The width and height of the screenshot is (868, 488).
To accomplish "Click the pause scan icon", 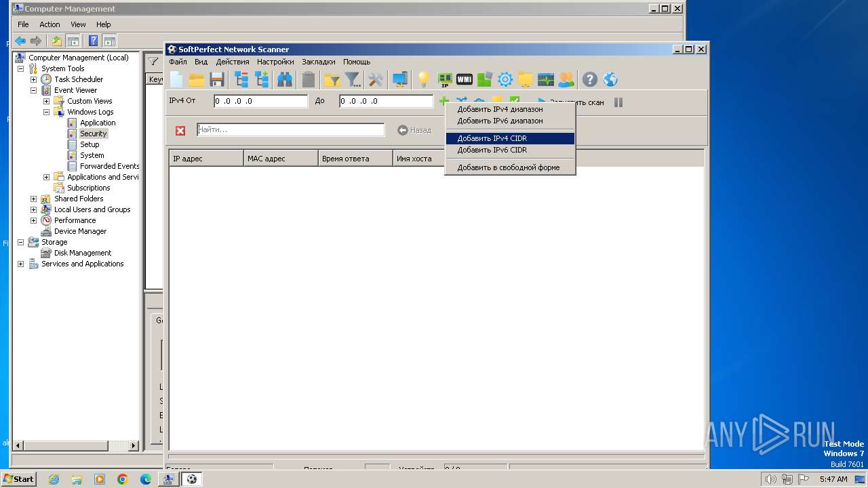I will click(x=618, y=102).
